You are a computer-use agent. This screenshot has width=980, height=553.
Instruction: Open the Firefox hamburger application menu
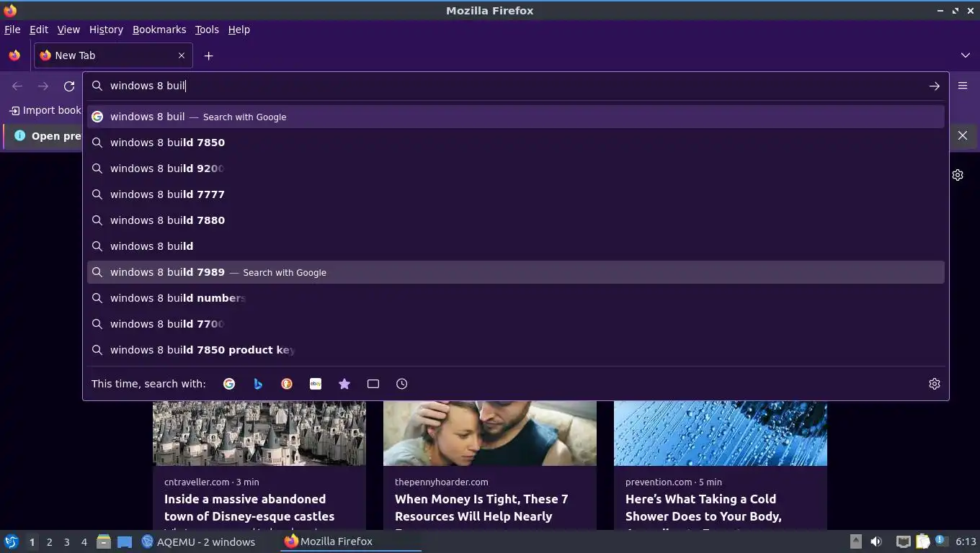(x=963, y=86)
